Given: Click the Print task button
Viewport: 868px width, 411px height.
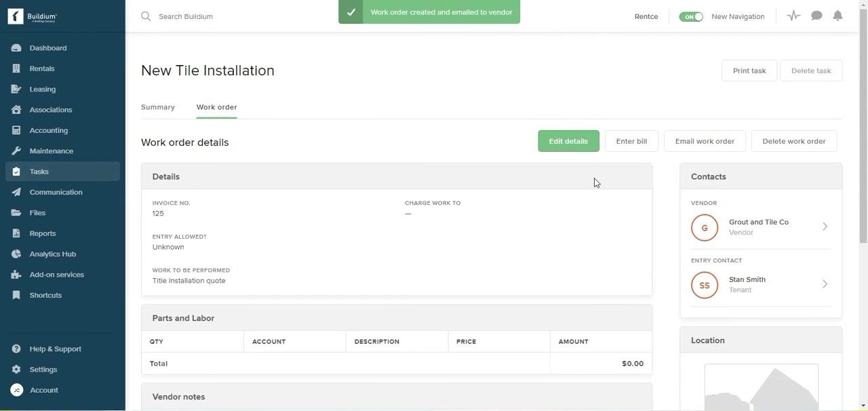Looking at the screenshot, I should pos(749,71).
